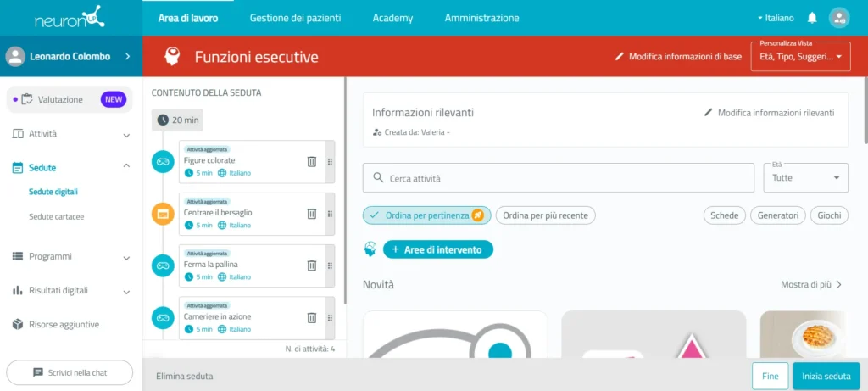The image size is (868, 391).
Task: Click the drag handle of Figure colorate
Action: pos(330,162)
